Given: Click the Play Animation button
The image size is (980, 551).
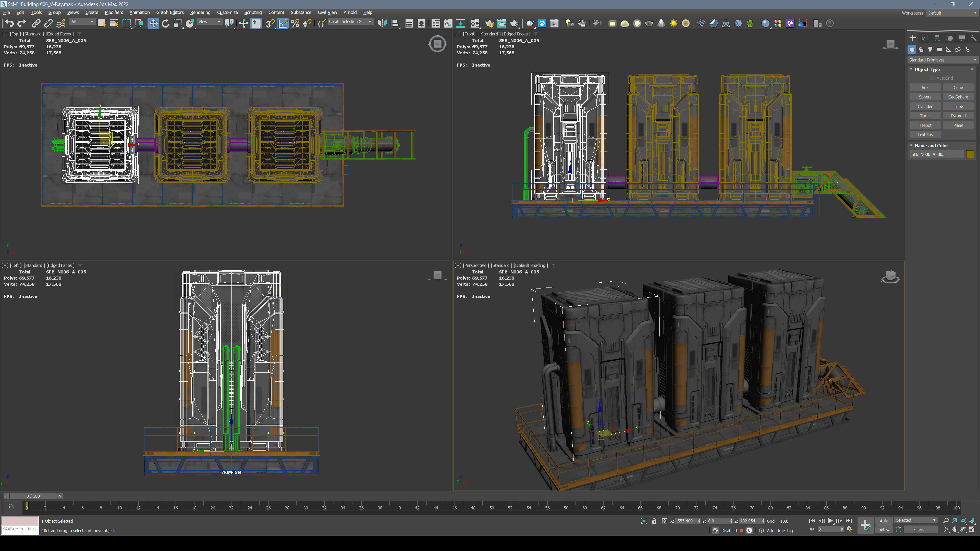Looking at the screenshot, I should point(830,521).
